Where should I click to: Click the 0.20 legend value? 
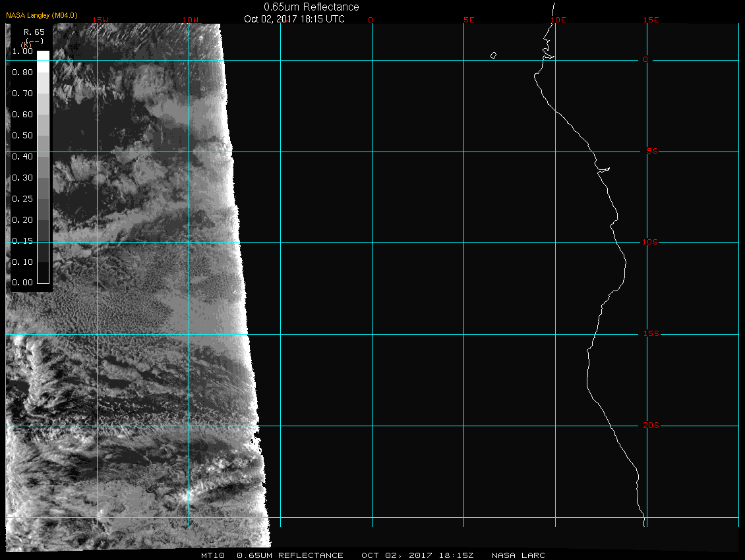point(22,220)
